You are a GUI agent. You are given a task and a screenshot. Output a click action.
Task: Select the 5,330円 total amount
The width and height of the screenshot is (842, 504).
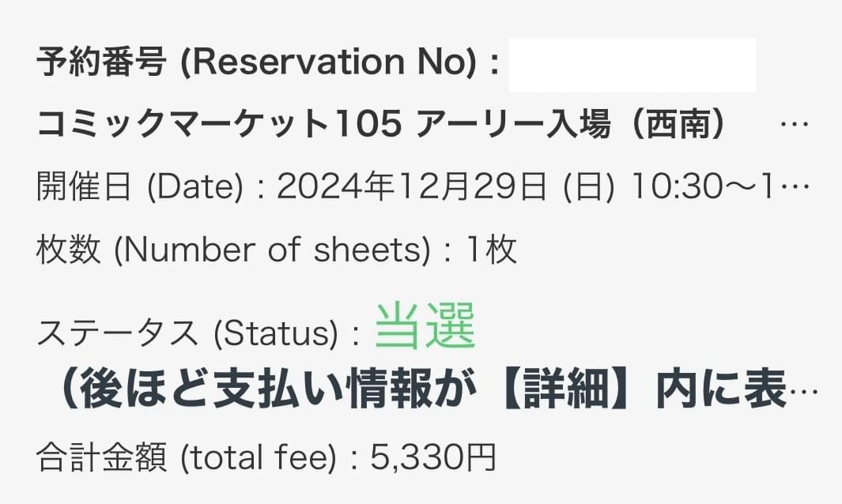pyautogui.click(x=432, y=458)
